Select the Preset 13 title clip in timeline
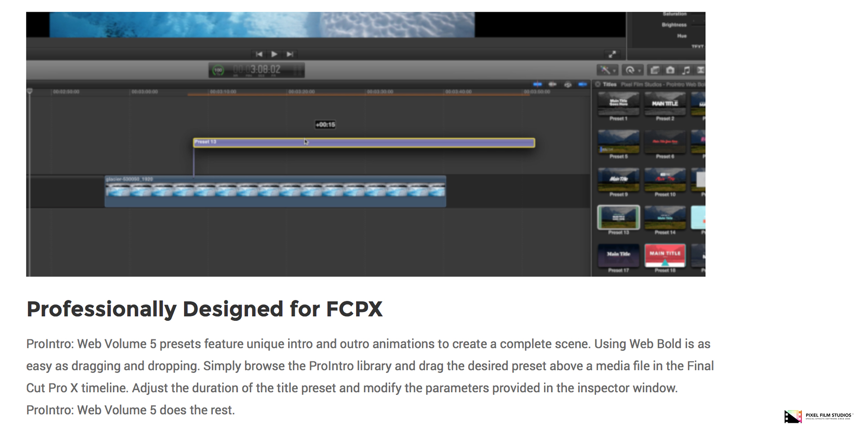 click(x=364, y=142)
